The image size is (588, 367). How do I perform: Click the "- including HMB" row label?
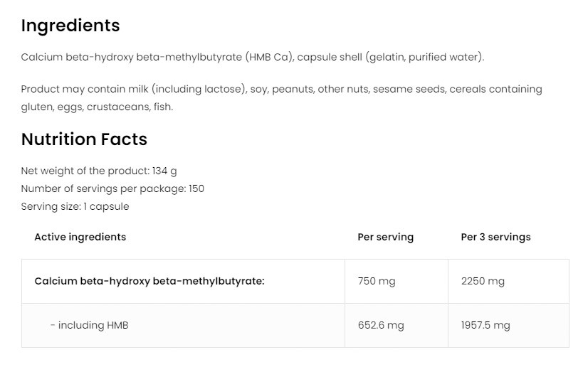[89, 325]
